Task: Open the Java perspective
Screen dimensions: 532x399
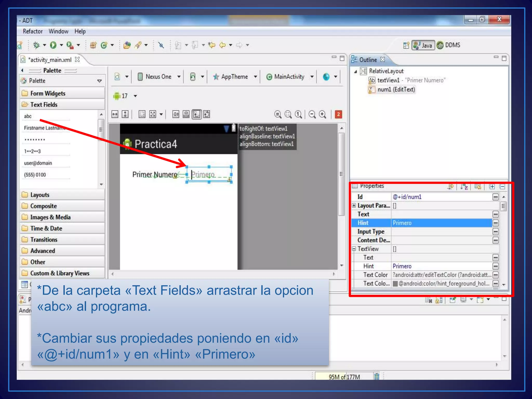Action: point(423,45)
